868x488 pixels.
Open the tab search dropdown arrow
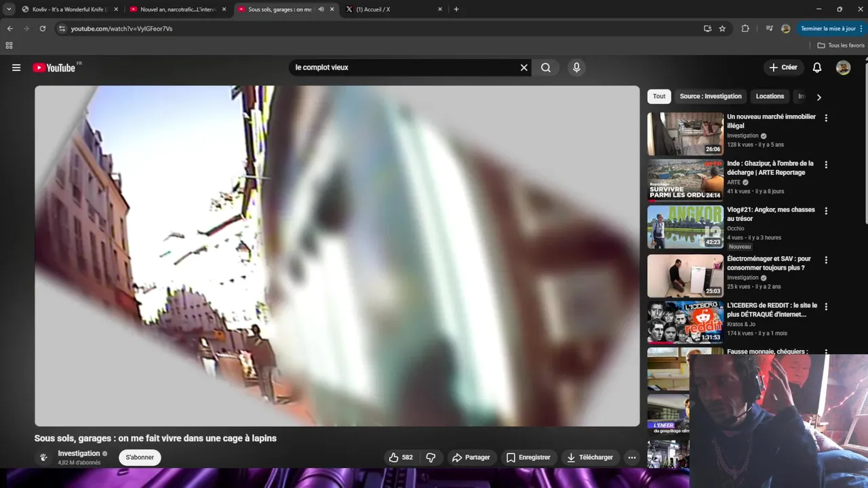pos(8,9)
